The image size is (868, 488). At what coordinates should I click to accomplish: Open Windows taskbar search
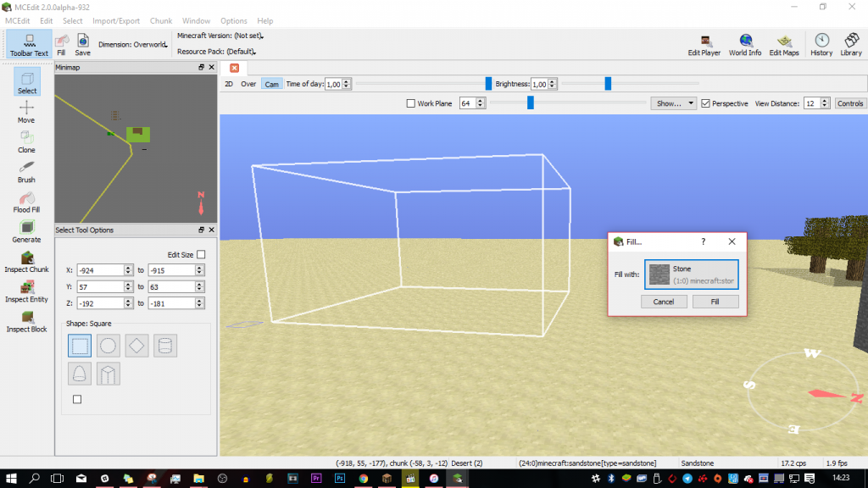pyautogui.click(x=34, y=479)
